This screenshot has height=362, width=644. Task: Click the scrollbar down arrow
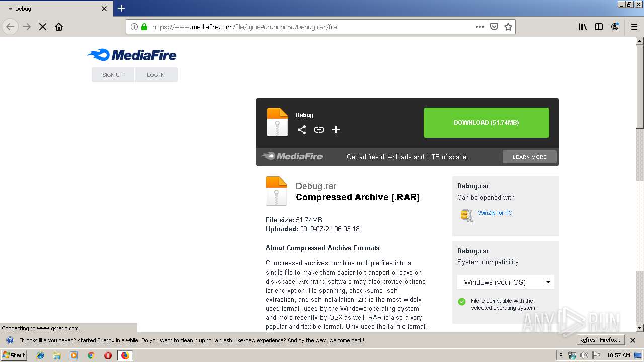pos(640,328)
